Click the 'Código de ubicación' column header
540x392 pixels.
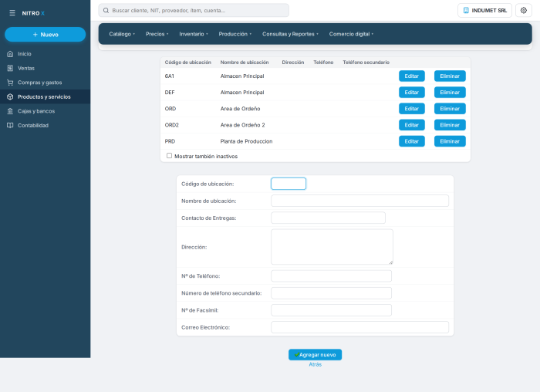coord(187,63)
